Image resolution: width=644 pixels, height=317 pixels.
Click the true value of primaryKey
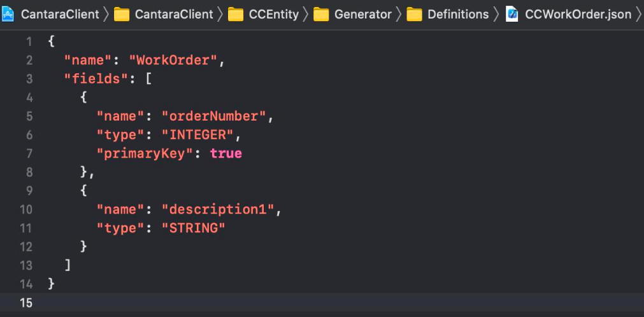(x=225, y=154)
